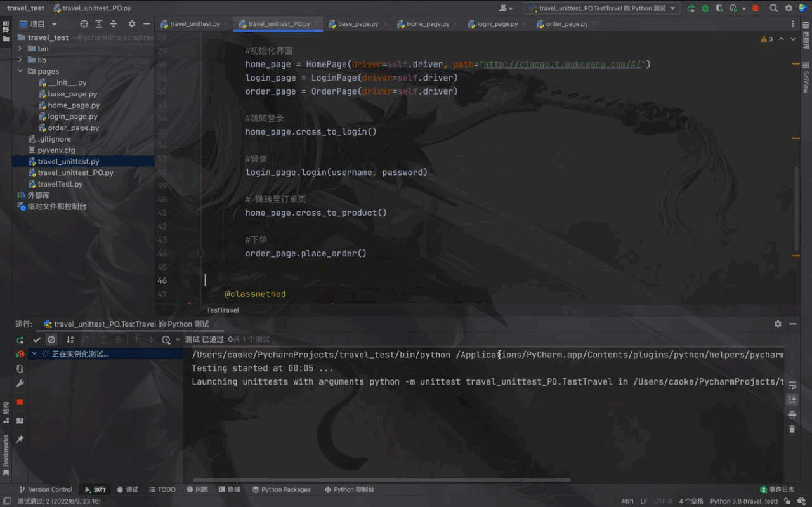The image size is (812, 507).
Task: Close the travel_unittest_PO.py tab
Action: point(317,24)
